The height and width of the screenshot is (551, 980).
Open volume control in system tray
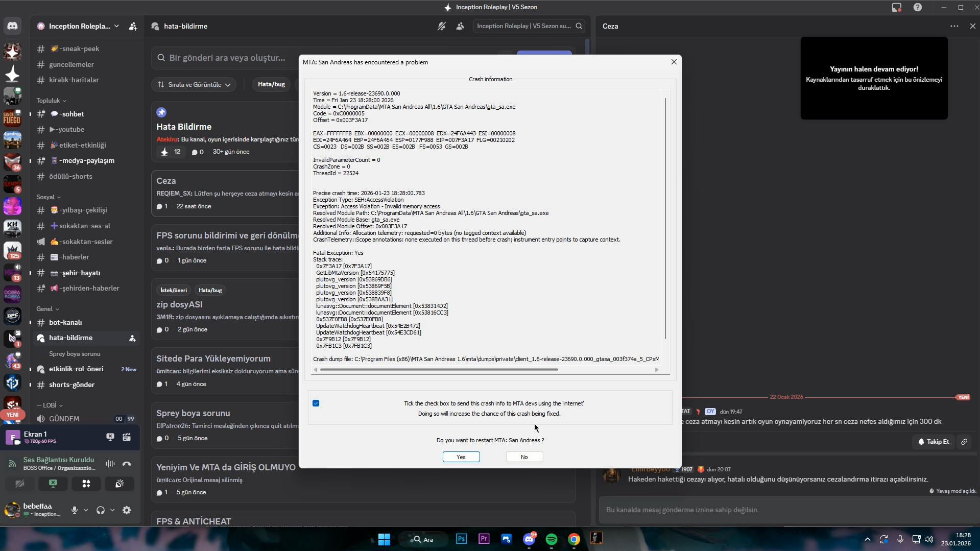(x=929, y=539)
